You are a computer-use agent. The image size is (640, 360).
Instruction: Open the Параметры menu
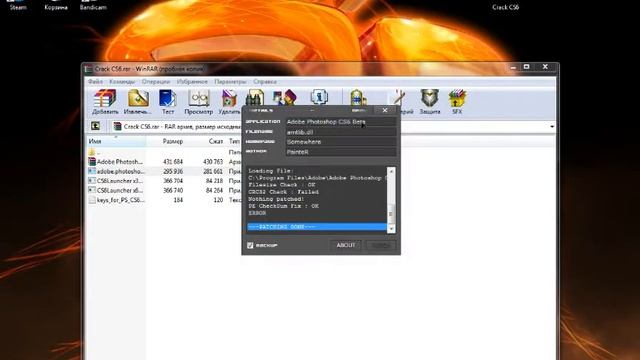[230, 82]
